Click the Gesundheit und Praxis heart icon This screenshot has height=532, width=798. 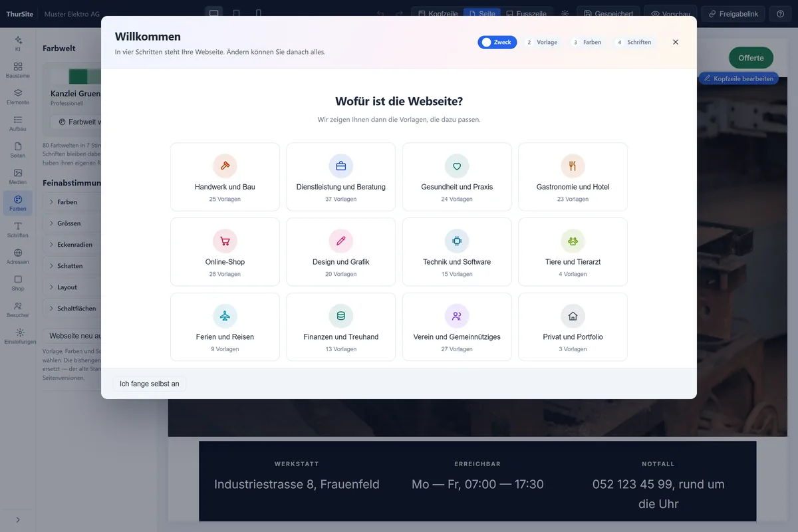(457, 166)
